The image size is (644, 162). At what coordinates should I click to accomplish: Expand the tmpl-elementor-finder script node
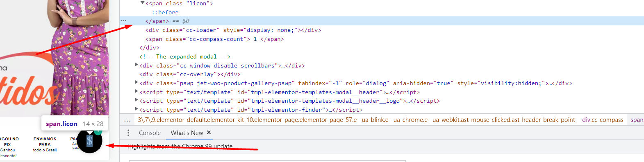point(137,109)
